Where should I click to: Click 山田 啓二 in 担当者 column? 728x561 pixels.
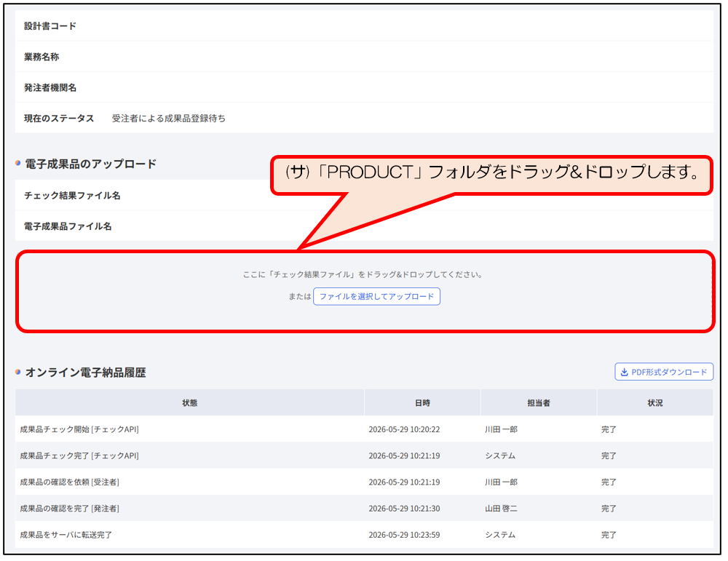point(501,509)
